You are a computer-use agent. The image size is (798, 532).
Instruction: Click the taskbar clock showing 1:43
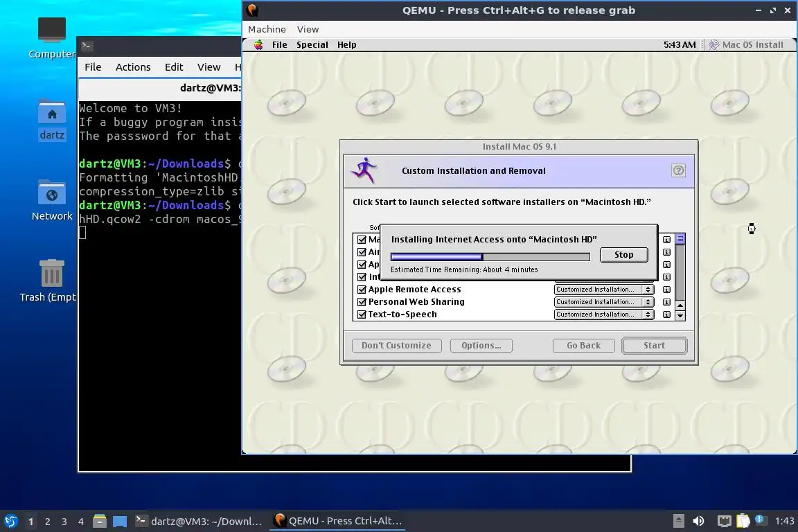(x=784, y=521)
